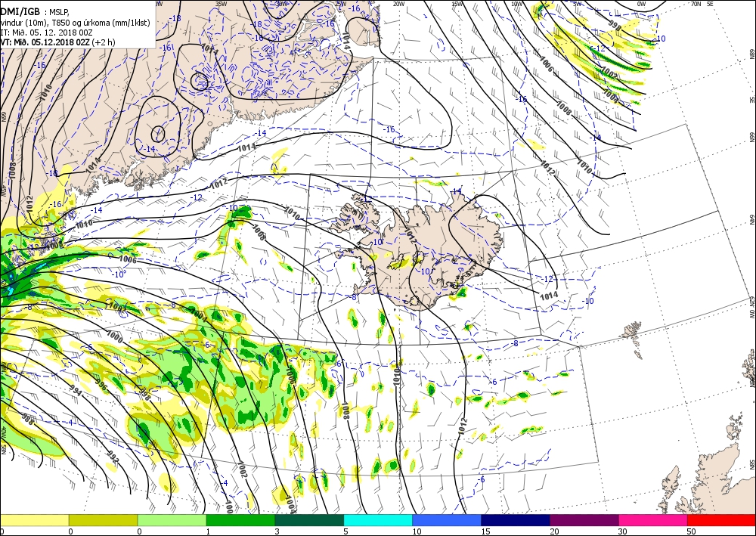Click the legend value '5' under the bar
Viewport: 756px width, 536px height.
pos(346,531)
